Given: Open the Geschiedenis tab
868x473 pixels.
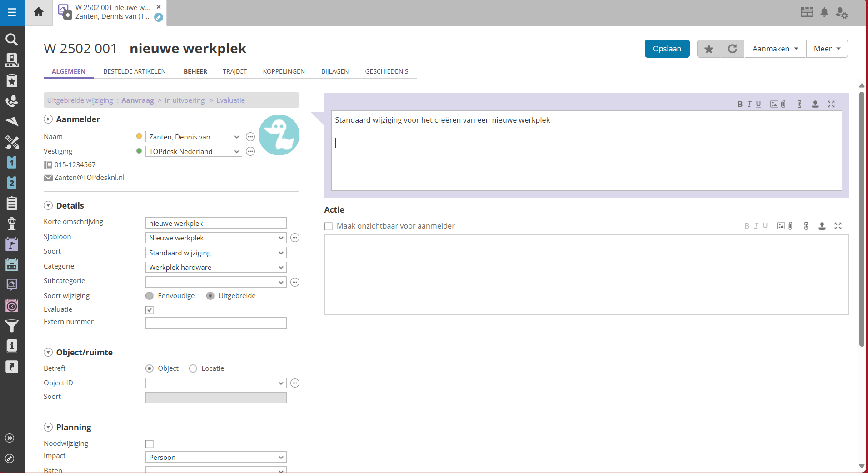Looking at the screenshot, I should tap(387, 71).
